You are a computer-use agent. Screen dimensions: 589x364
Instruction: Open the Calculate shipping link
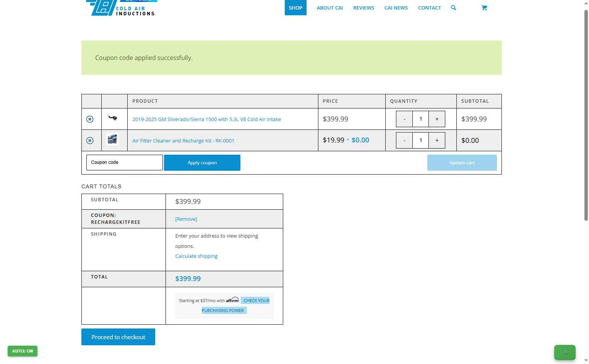click(196, 256)
